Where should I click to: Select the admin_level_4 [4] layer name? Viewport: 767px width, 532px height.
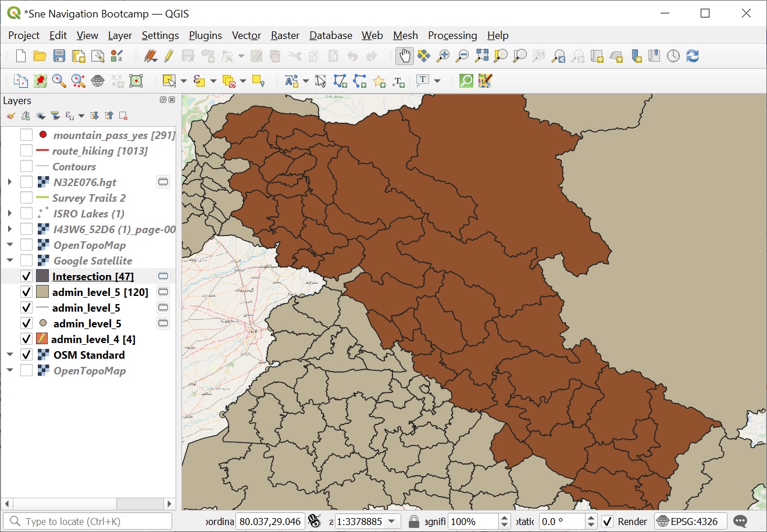click(x=93, y=339)
